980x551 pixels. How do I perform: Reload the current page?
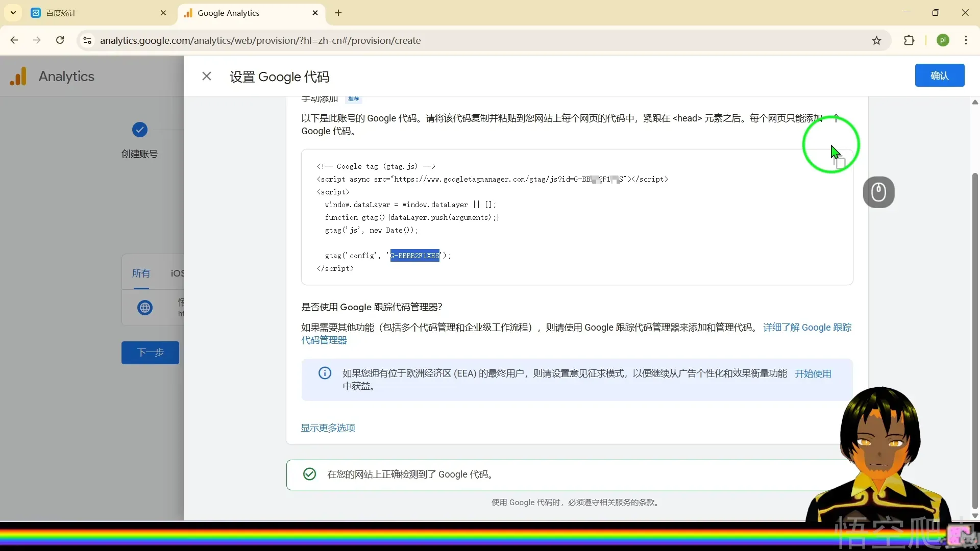point(60,40)
